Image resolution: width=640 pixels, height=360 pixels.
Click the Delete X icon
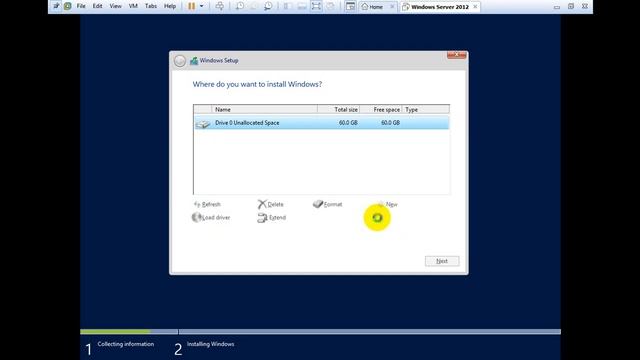pos(262,204)
